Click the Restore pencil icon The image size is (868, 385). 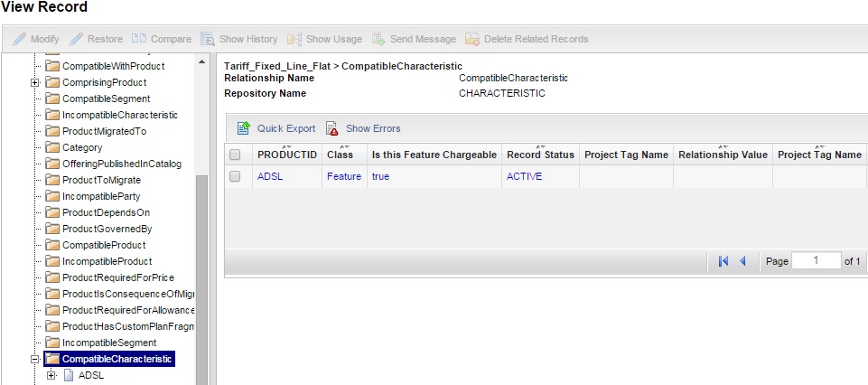(76, 39)
